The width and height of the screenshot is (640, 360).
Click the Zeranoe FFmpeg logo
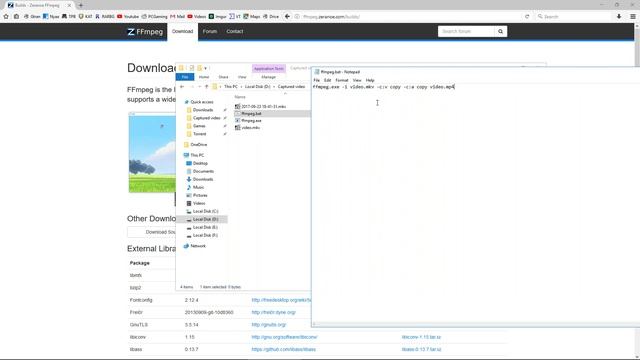145,31
